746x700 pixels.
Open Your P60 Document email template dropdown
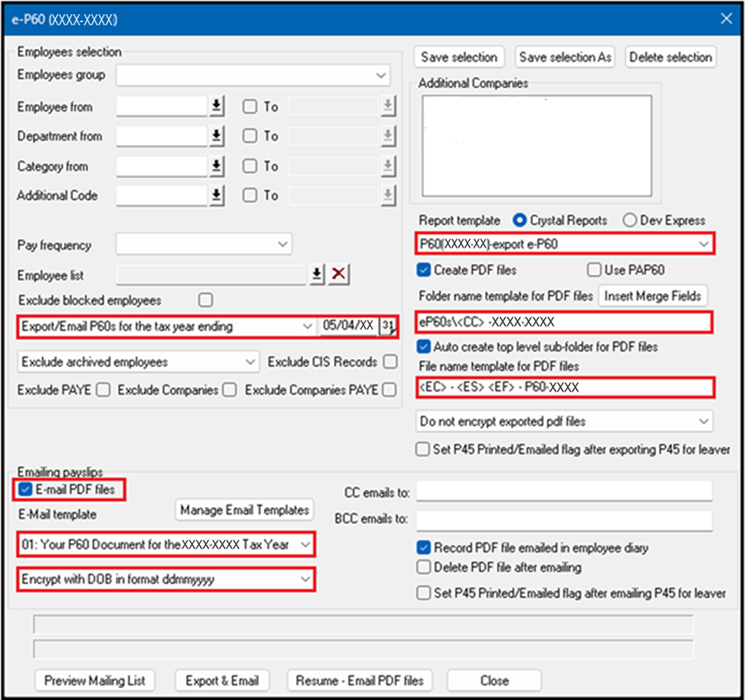click(x=166, y=544)
